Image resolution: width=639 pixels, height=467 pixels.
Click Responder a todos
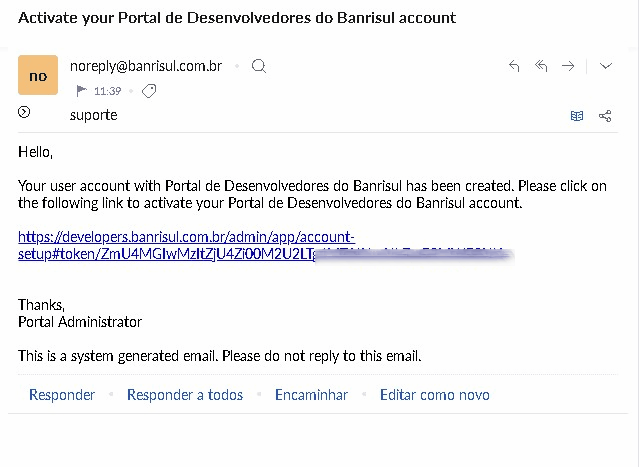click(x=185, y=395)
